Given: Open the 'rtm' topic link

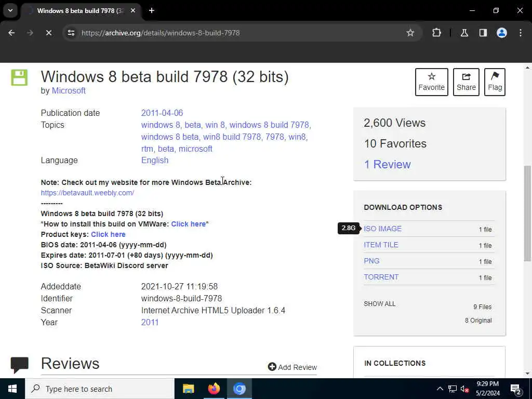Looking at the screenshot, I should (147, 149).
